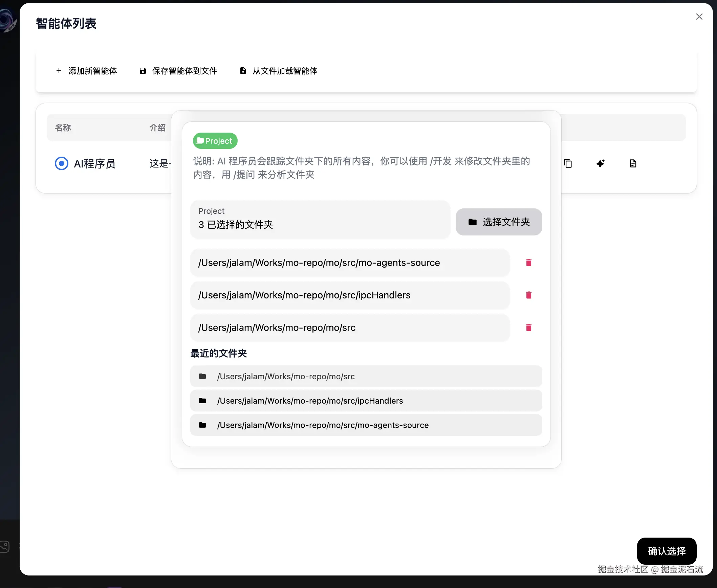Delete the /mo/src selected folder entry
The image size is (717, 588).
tap(528, 327)
